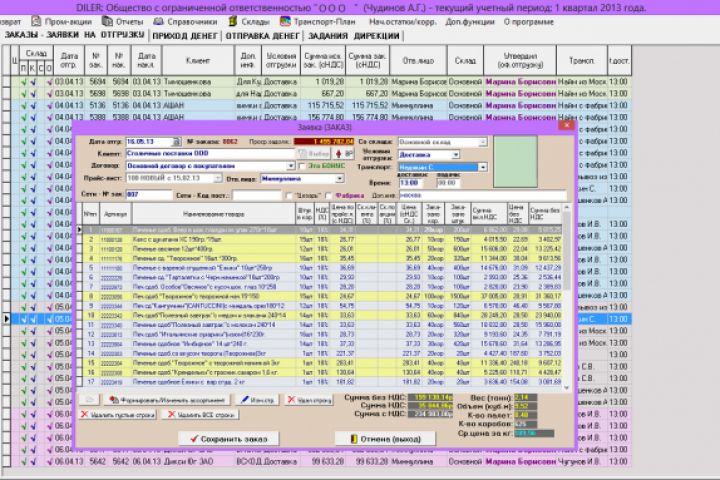The height and width of the screenshot is (480, 720).
Task: Click Утвердил column header in main table
Action: [x=520, y=60]
